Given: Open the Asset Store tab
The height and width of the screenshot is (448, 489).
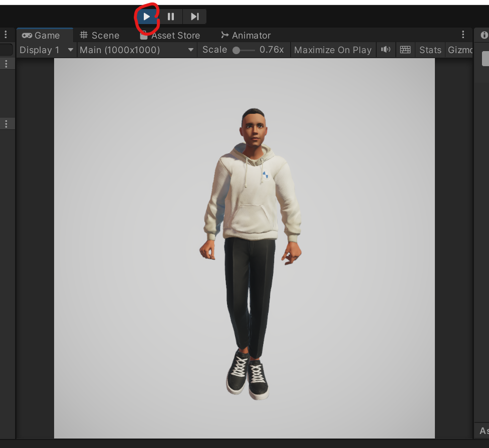Looking at the screenshot, I should (x=175, y=35).
